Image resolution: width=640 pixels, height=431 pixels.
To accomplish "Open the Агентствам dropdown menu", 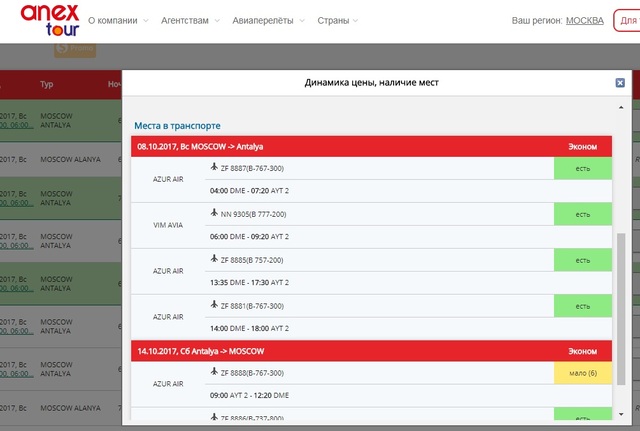I will (x=190, y=20).
